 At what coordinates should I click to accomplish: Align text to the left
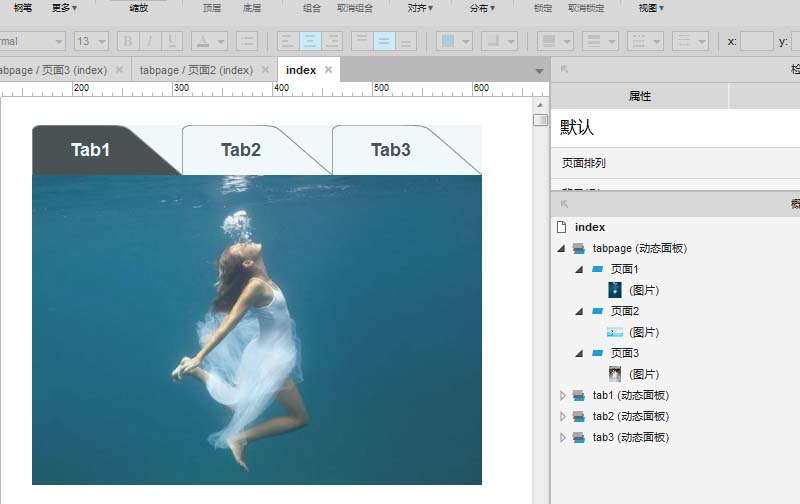point(287,41)
